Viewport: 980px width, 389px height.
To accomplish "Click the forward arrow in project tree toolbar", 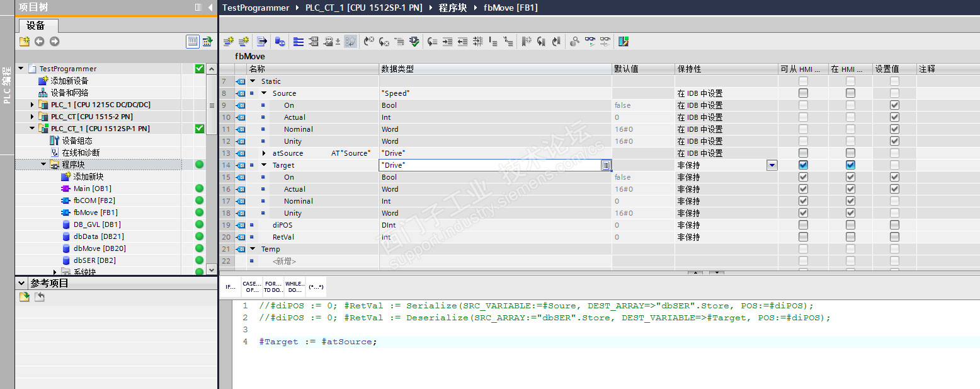I will coord(55,42).
